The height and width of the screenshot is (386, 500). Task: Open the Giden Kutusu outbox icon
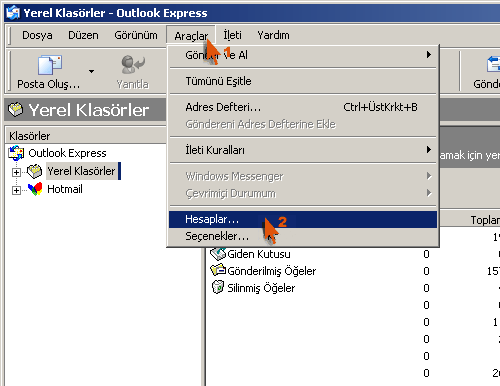click(x=218, y=254)
